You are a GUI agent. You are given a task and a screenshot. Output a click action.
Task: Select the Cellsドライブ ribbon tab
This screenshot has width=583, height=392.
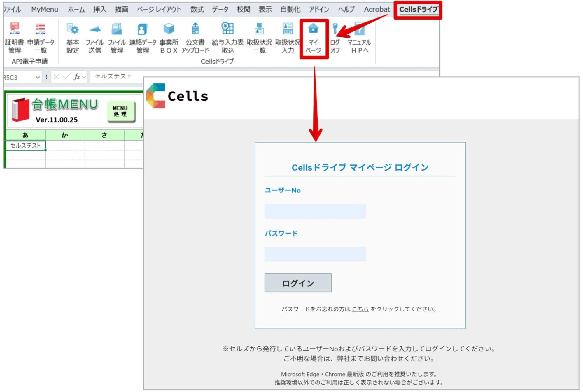(x=419, y=10)
